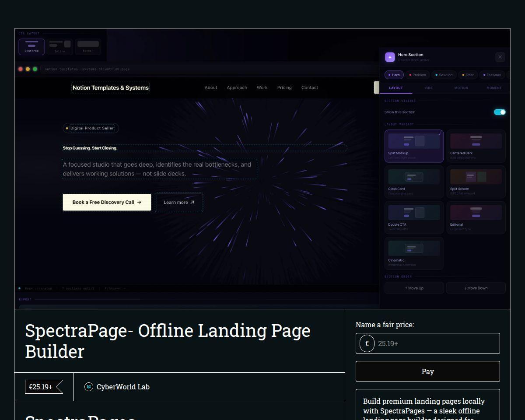This screenshot has height=420, width=525.
Task: Click the green window dot in preview
Action: (35, 69)
